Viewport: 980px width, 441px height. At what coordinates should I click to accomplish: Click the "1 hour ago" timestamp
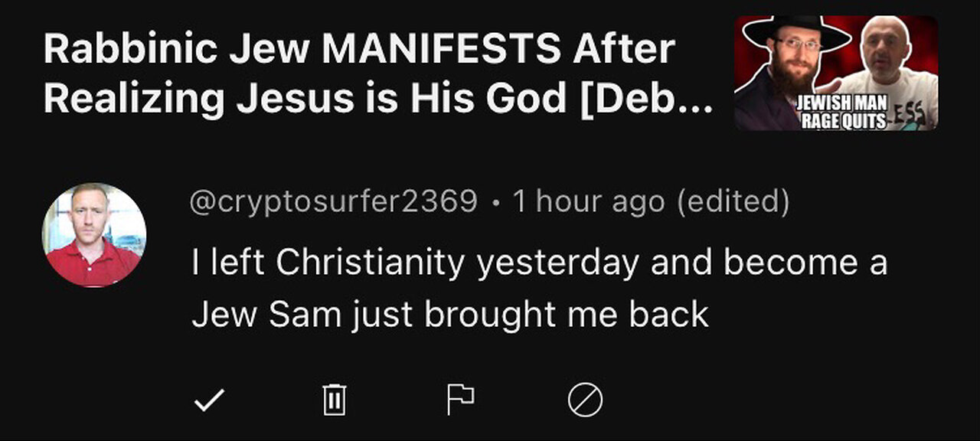coord(588,201)
